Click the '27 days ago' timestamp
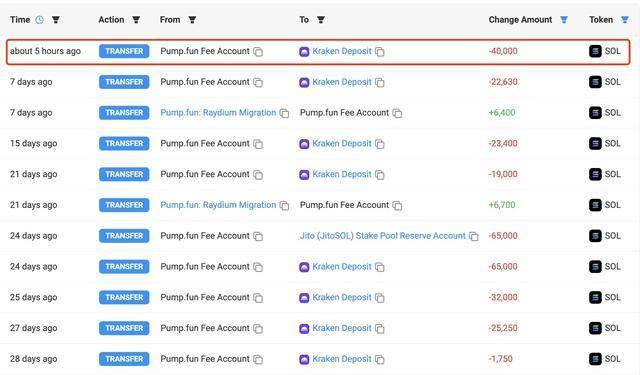 point(33,328)
